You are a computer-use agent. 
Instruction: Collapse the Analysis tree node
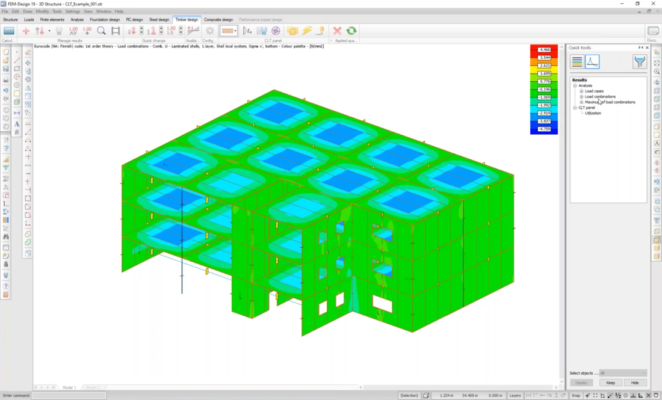pyautogui.click(x=575, y=86)
